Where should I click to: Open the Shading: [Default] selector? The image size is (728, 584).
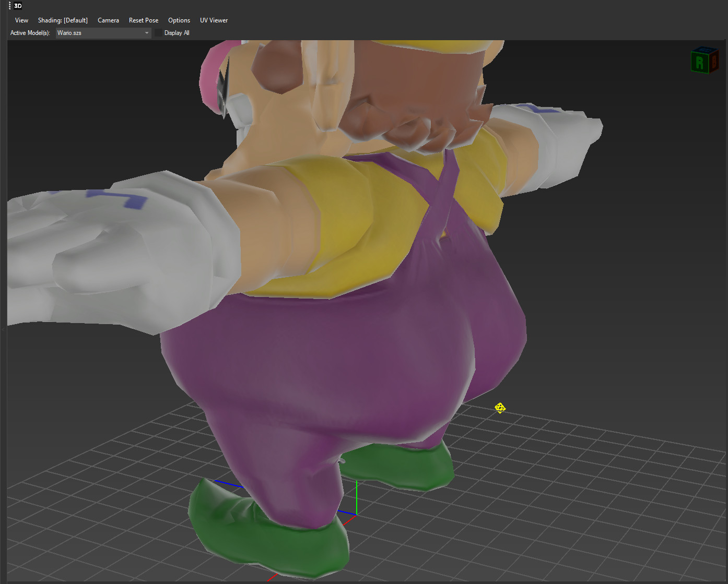click(63, 20)
